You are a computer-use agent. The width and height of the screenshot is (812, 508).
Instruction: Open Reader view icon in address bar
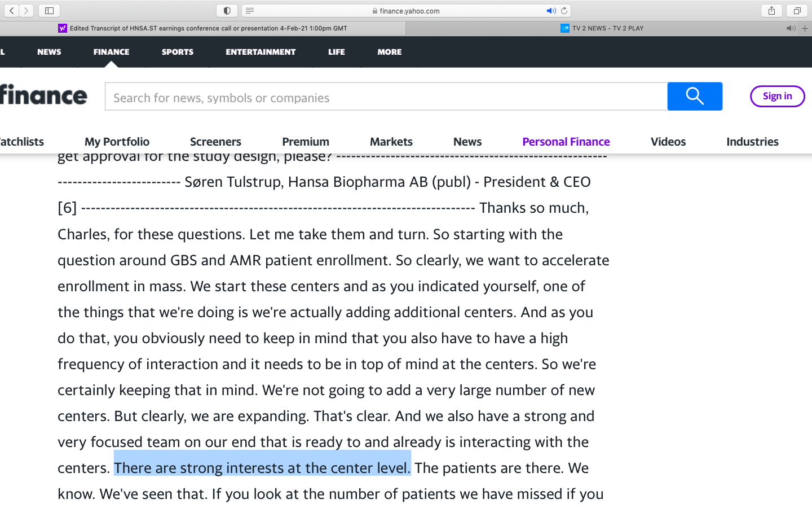click(x=250, y=11)
